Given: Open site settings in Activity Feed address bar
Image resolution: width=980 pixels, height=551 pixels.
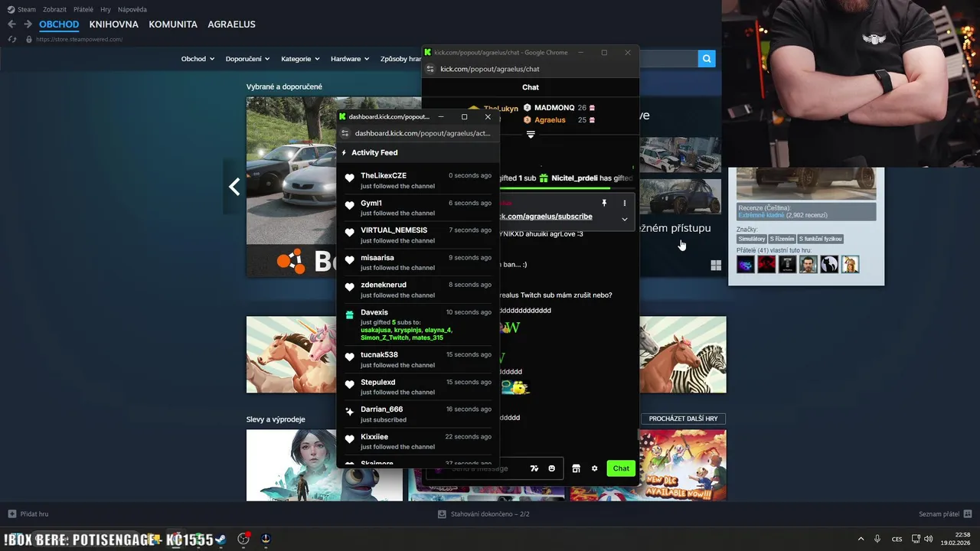Looking at the screenshot, I should coord(345,133).
